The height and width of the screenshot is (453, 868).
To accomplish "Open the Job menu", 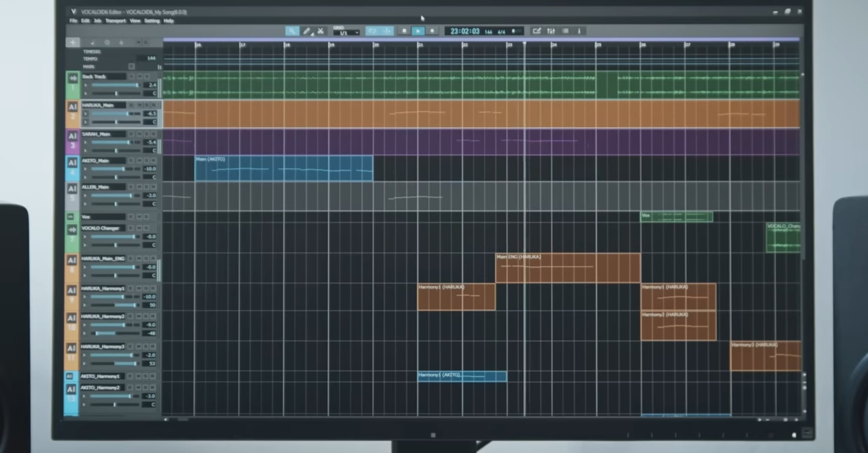I will (x=97, y=21).
